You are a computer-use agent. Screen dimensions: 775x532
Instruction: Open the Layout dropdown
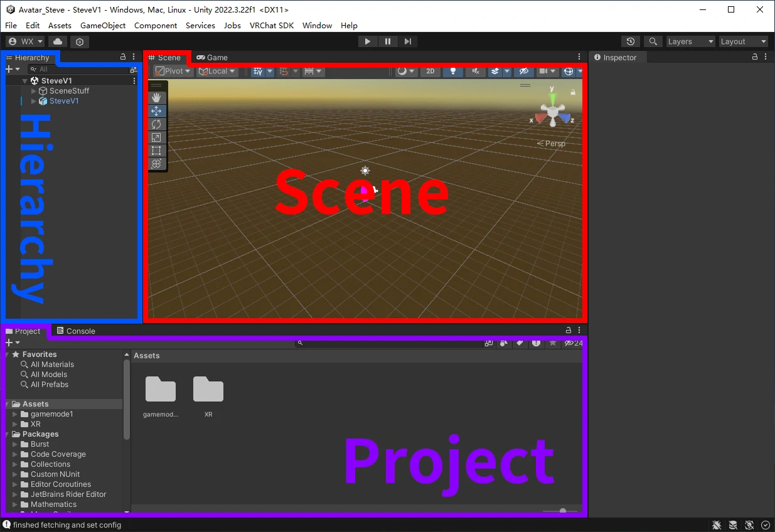tap(744, 41)
